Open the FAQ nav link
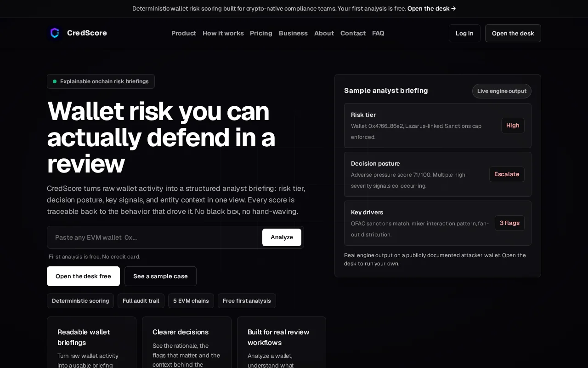 (x=378, y=33)
